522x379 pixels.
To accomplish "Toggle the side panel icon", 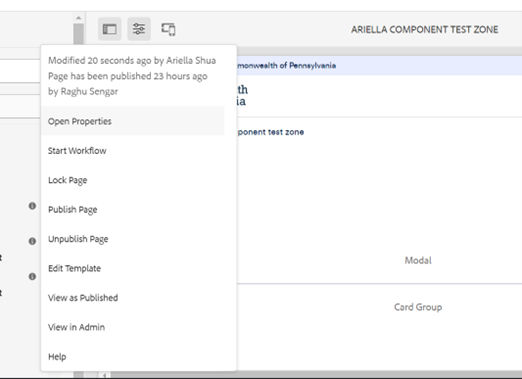I will click(x=109, y=29).
